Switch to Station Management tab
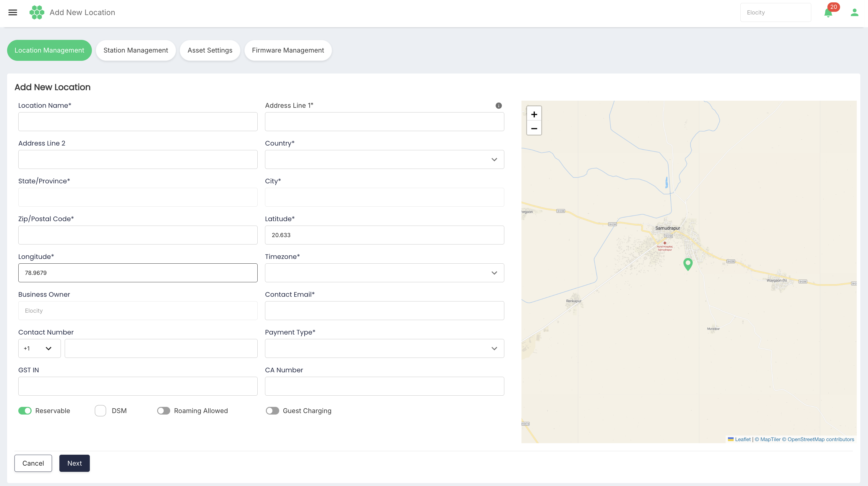The width and height of the screenshot is (868, 486). point(135,50)
